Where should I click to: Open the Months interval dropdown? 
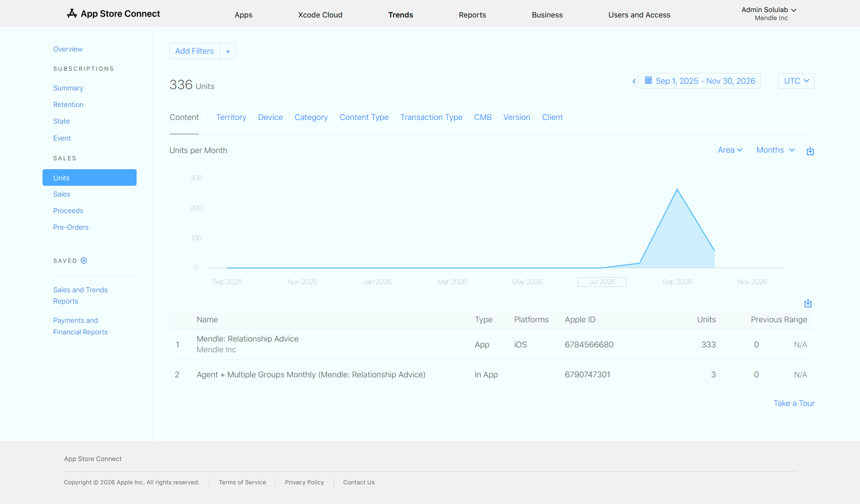775,150
